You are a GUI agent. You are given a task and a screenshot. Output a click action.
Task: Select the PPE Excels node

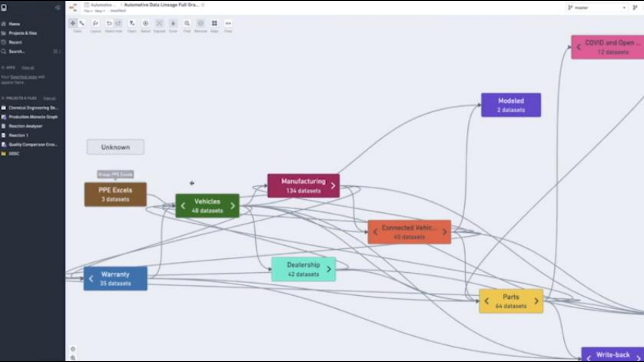115,194
